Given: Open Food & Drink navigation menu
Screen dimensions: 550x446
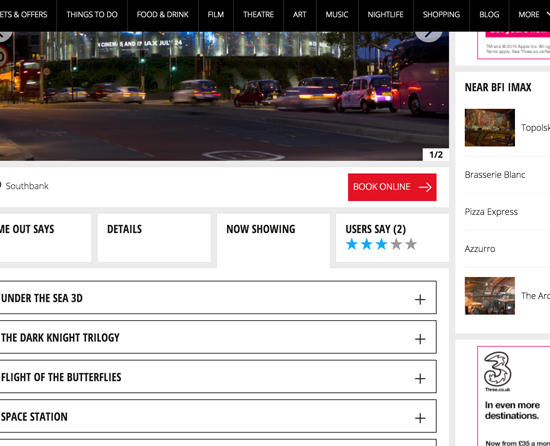Looking at the screenshot, I should 163,15.
